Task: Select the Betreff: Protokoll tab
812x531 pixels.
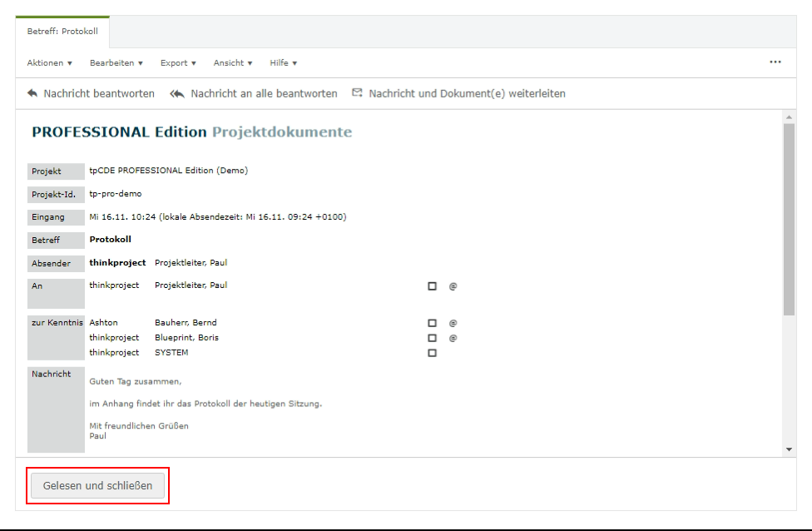Action: [x=62, y=32]
